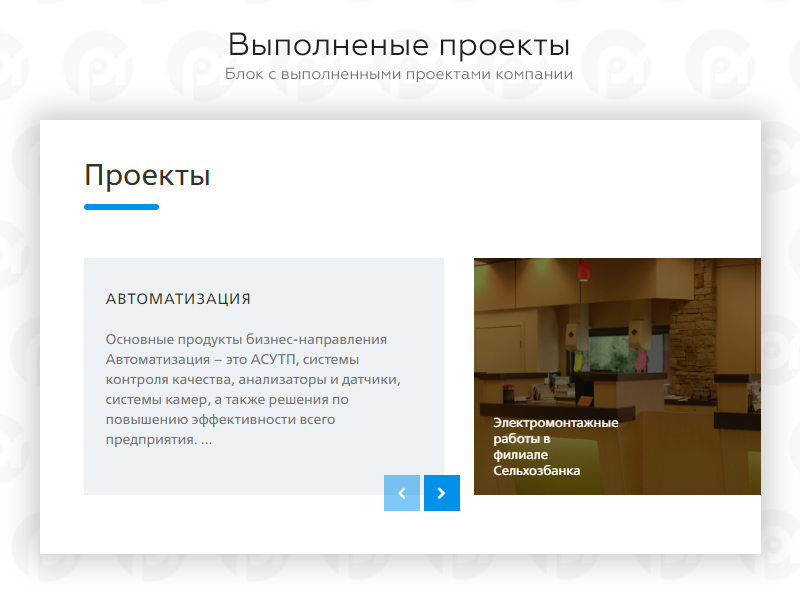The width and height of the screenshot is (800, 600).
Task: Click the word 'компании' in the subtitle
Action: pos(538,74)
